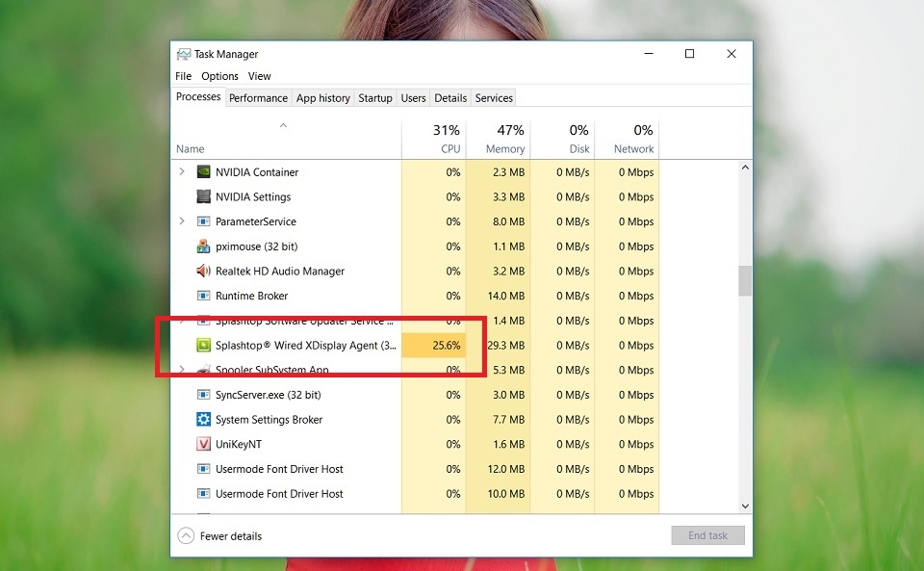Viewport: 924px width, 571px height.
Task: Switch to the Details tab
Action: [x=450, y=98]
